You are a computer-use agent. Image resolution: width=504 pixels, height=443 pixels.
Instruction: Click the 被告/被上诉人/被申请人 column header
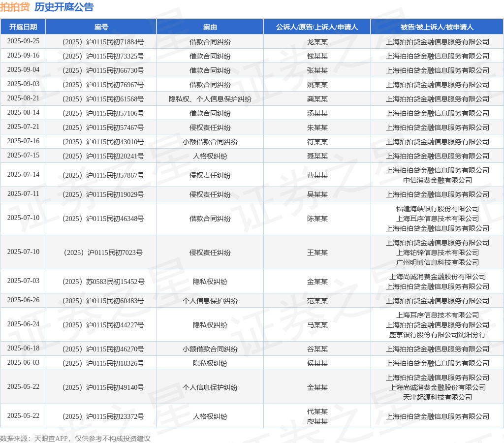point(437,27)
